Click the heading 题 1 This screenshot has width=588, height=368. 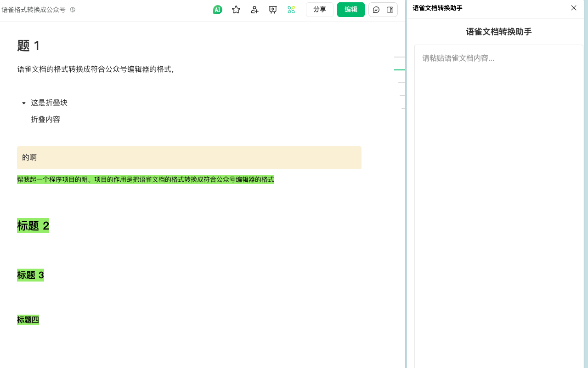28,46
